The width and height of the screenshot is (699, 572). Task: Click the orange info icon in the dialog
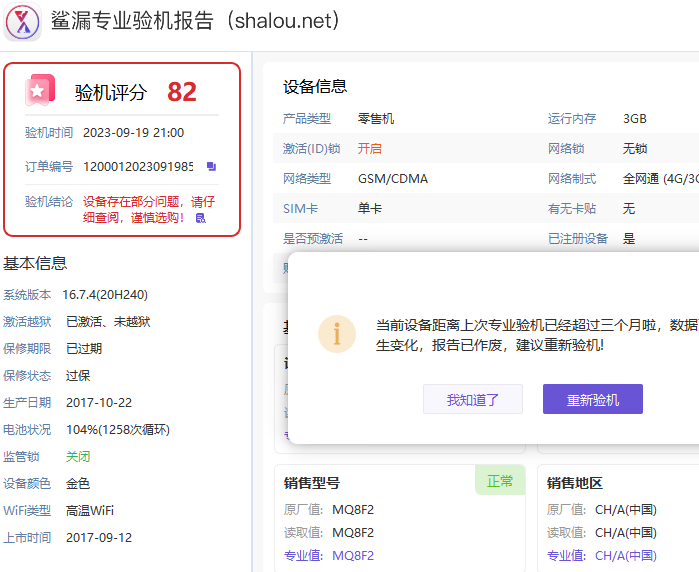(337, 334)
